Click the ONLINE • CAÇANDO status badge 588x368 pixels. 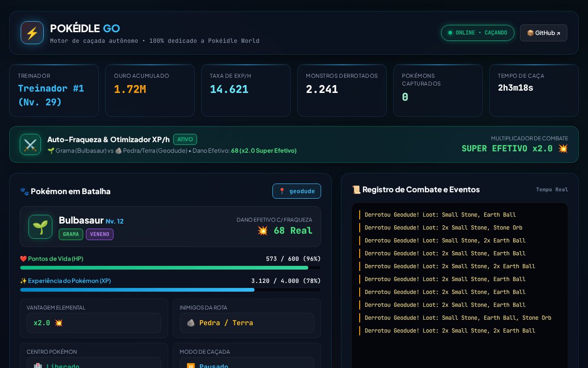[x=478, y=33]
